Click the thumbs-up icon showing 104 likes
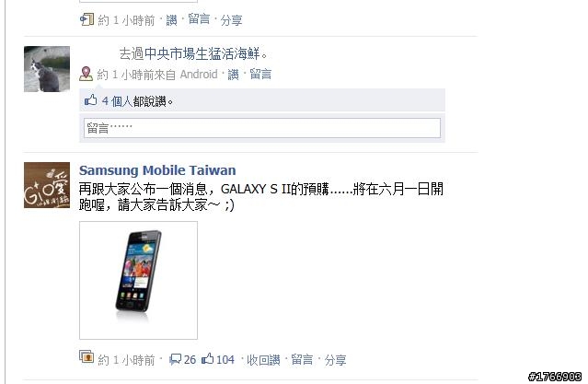This screenshot has width=588, height=384. click(x=207, y=359)
